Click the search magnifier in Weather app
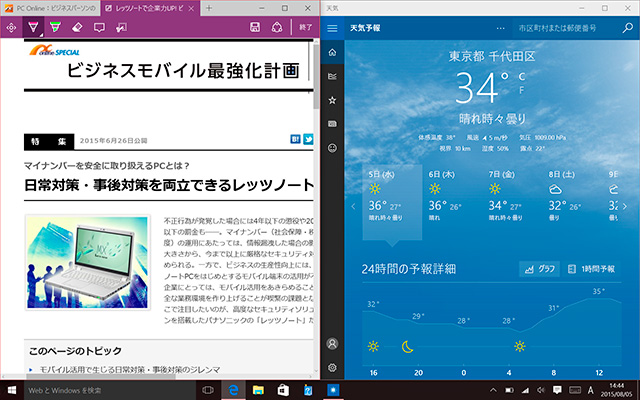This screenshot has width=640, height=400. tap(627, 28)
